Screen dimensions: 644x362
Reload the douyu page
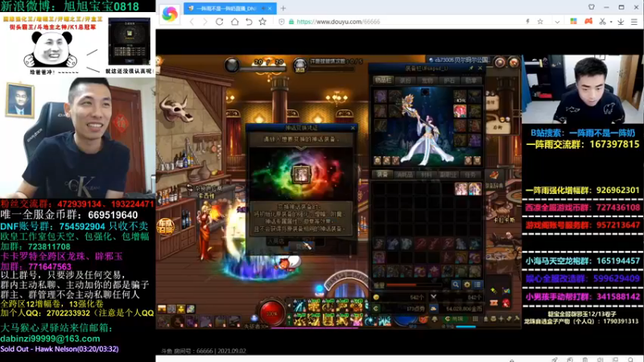click(219, 22)
